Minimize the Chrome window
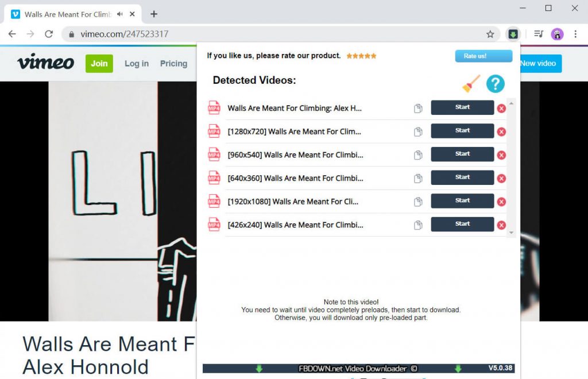This screenshot has height=379, width=588. (x=523, y=8)
